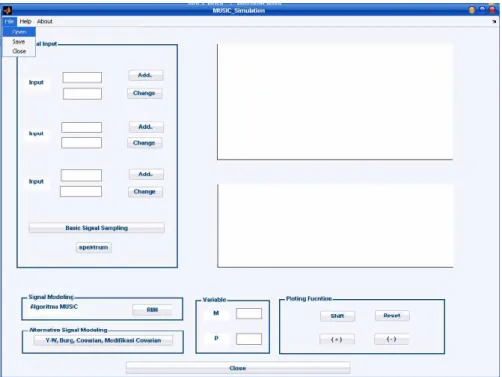Click Change button for the third Input
The width and height of the screenshot is (502, 377).
[145, 192]
